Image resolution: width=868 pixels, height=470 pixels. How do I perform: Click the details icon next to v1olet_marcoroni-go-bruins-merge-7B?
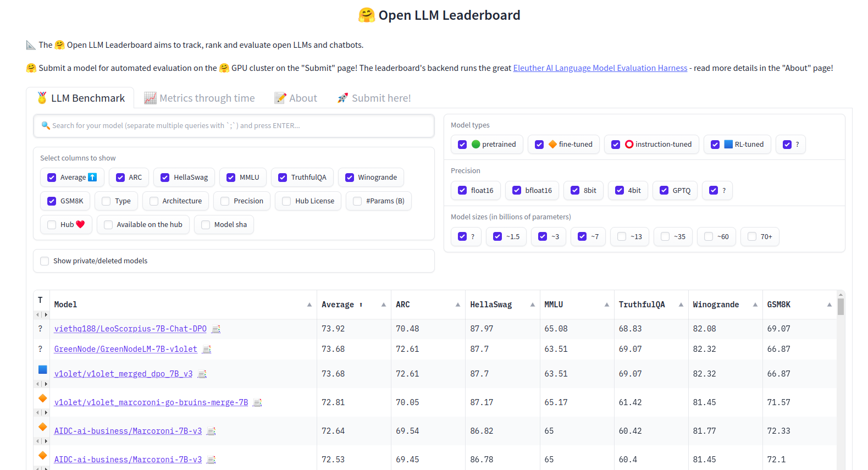pos(257,403)
